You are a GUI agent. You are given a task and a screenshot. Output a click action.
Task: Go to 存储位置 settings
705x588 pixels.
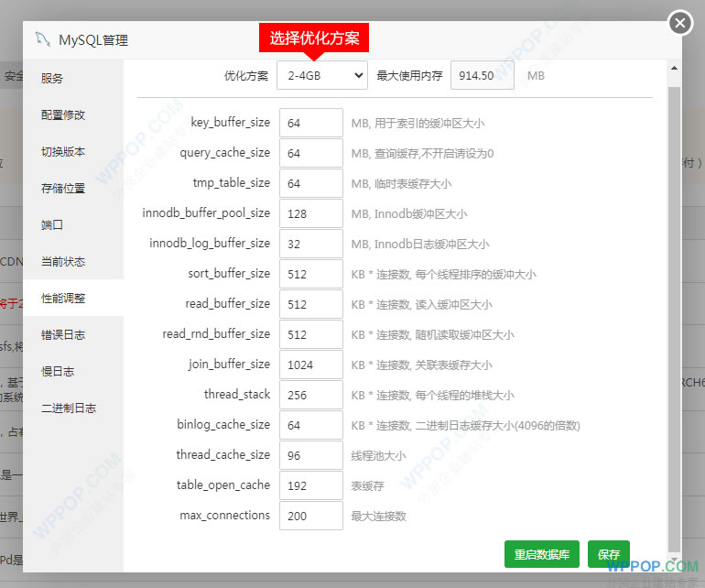pyautogui.click(x=63, y=189)
